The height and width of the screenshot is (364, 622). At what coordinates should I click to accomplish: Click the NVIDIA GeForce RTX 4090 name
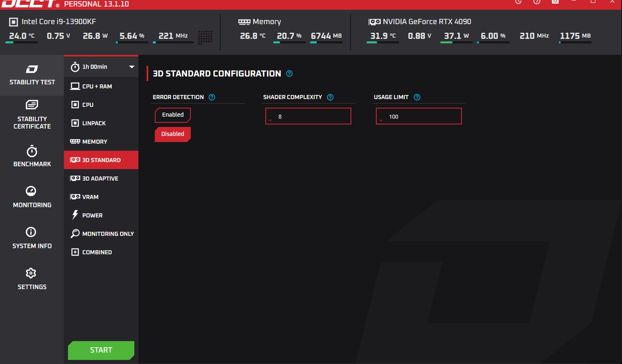(427, 22)
